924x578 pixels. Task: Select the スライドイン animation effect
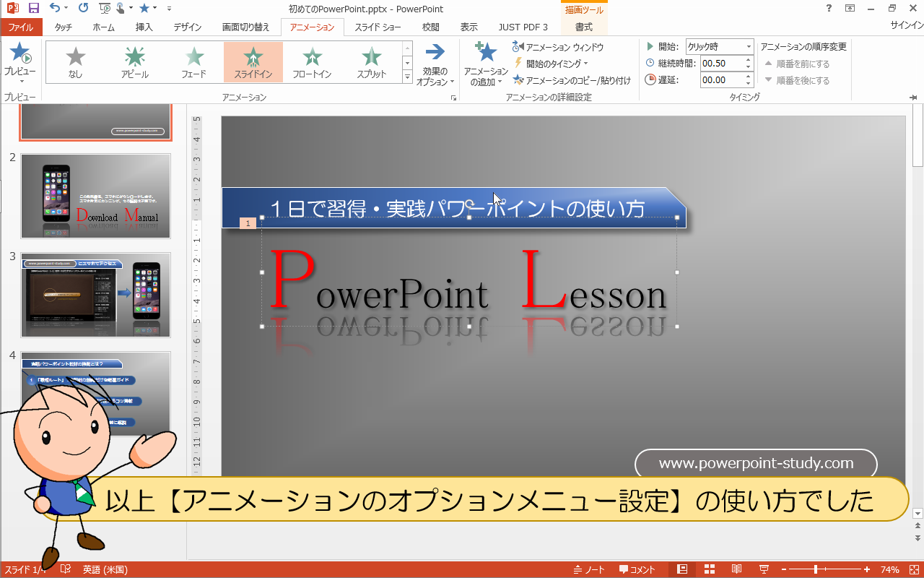(253, 61)
